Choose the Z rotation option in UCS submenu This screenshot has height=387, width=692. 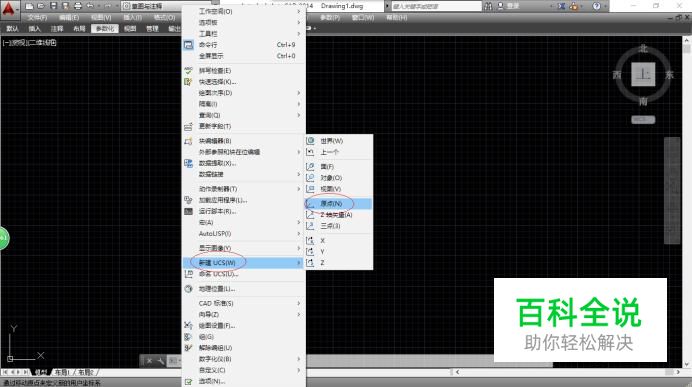pos(339,263)
